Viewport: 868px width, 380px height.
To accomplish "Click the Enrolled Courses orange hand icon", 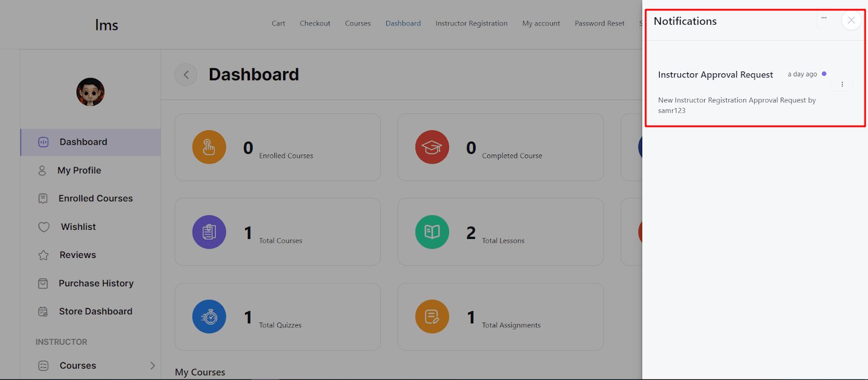I will pyautogui.click(x=209, y=147).
